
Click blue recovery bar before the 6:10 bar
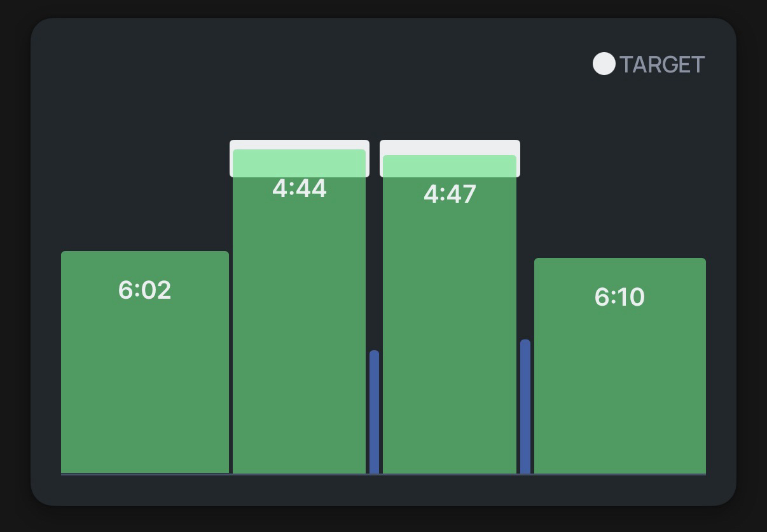point(525,407)
